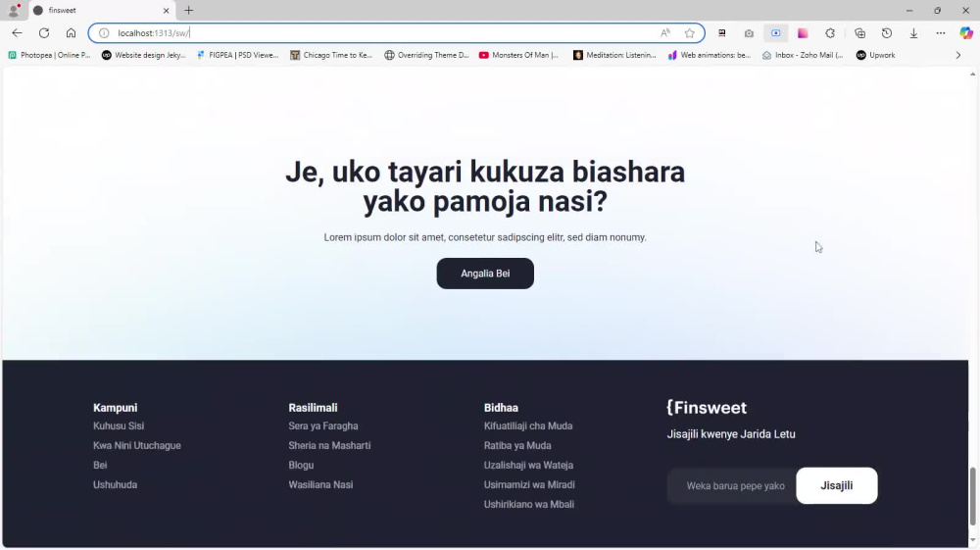The image size is (980, 550).
Task: Go back using the browser back arrow
Action: [x=17, y=33]
